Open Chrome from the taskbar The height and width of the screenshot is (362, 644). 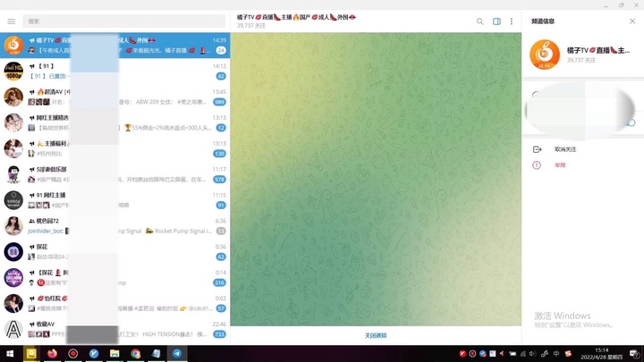tap(135, 354)
